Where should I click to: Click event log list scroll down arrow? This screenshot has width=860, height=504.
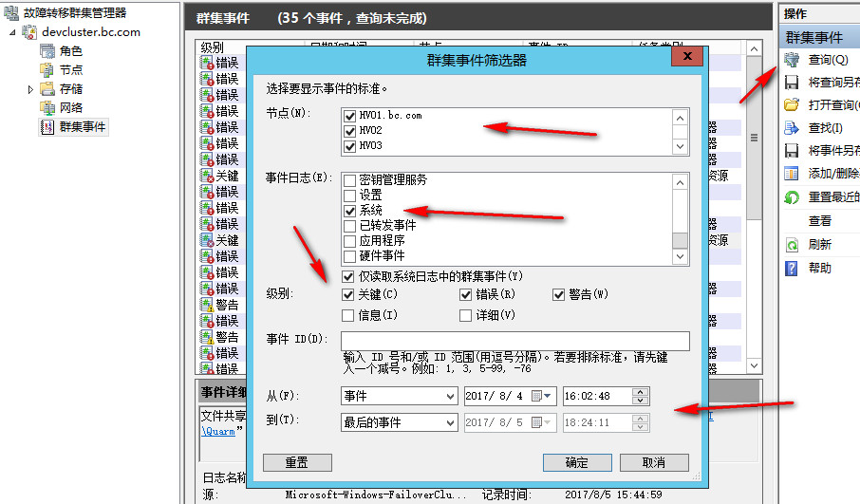[680, 256]
